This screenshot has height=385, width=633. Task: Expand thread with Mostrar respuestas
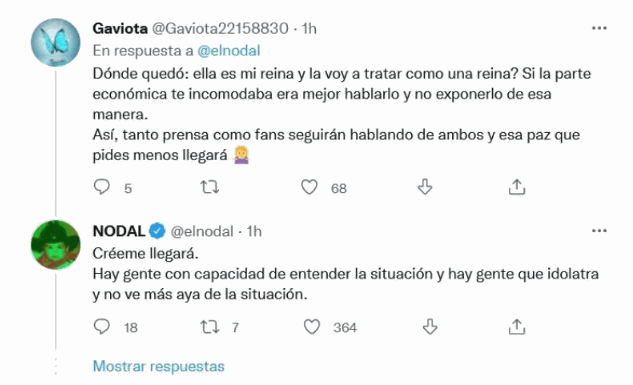(x=159, y=366)
